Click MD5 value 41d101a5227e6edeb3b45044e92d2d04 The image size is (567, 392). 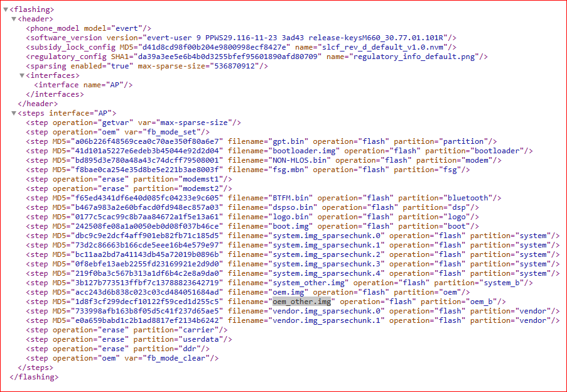click(x=147, y=150)
